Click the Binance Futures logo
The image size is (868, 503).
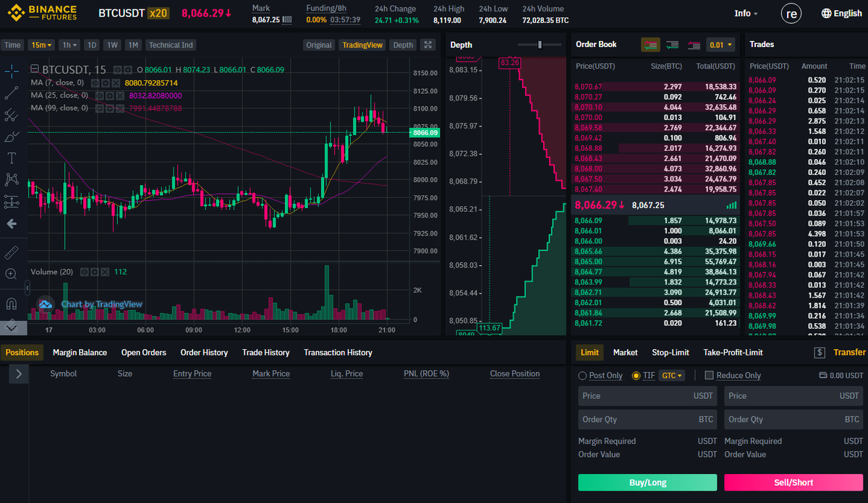43,13
